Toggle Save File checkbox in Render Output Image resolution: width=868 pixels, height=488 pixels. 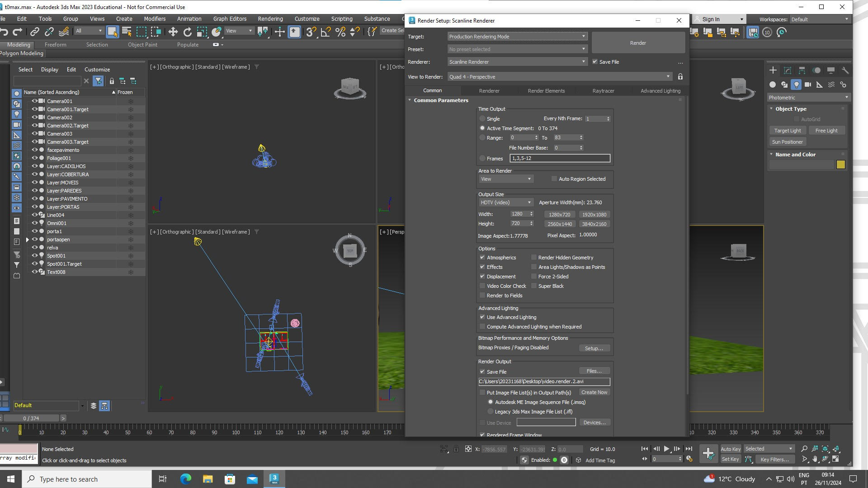coord(482,372)
